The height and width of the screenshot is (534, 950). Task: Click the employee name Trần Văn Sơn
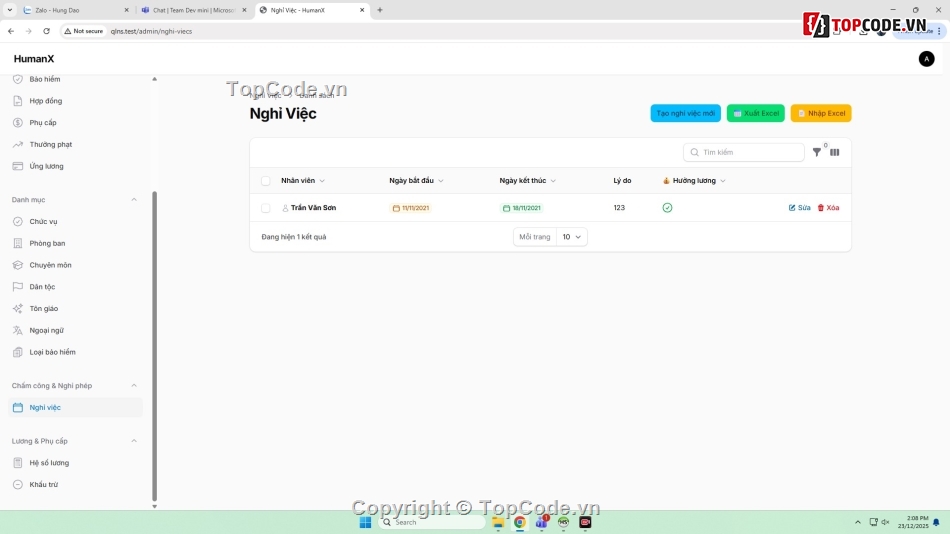313,208
